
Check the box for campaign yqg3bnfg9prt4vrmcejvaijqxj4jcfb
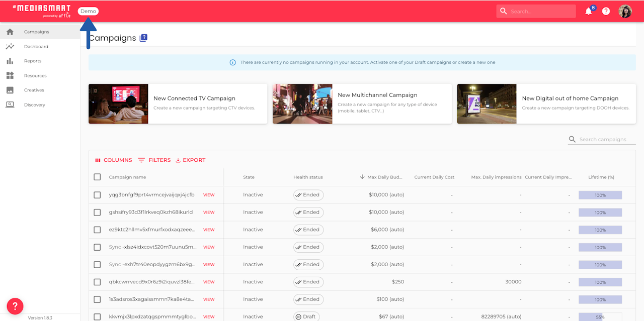pos(97,195)
